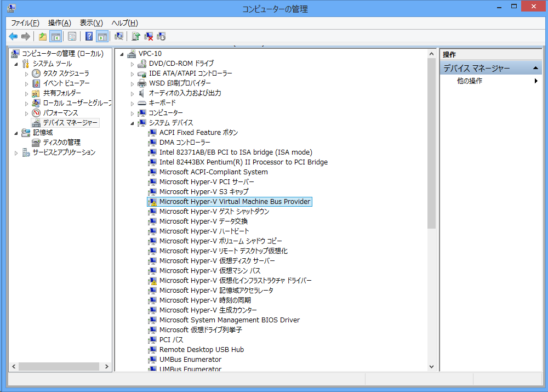Expand the WSD 印刷プロバイダー category
This screenshot has width=548, height=392.
133,84
